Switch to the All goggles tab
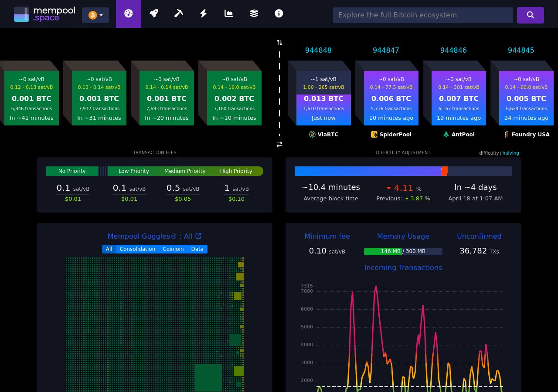The image size is (558, 392). click(109, 249)
